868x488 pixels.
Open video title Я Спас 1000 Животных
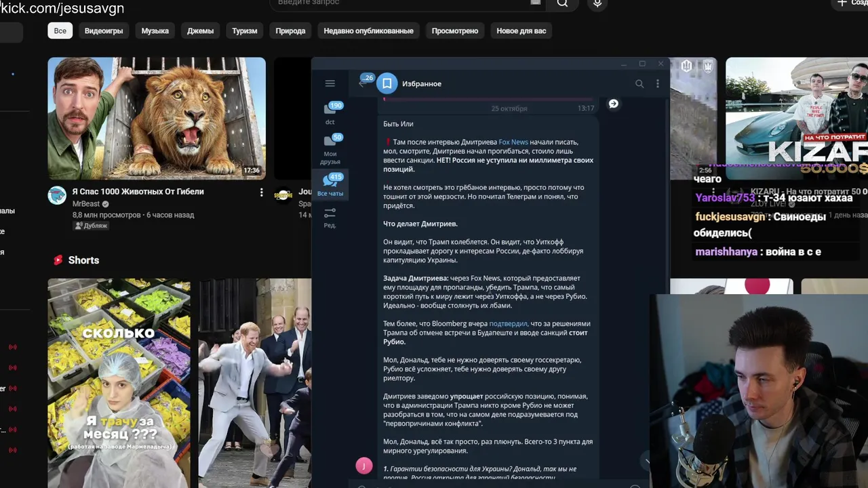click(x=138, y=192)
